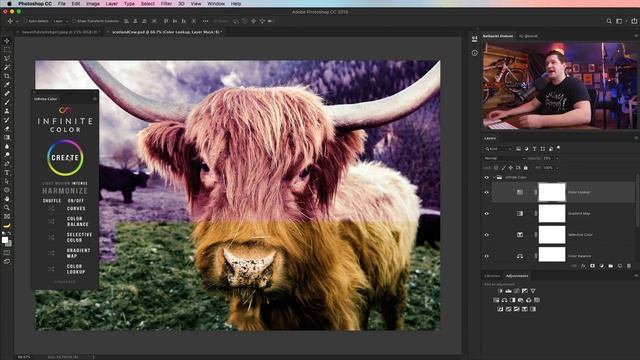
Task: Click the Search magnifier in options bar
Action: click(609, 21)
